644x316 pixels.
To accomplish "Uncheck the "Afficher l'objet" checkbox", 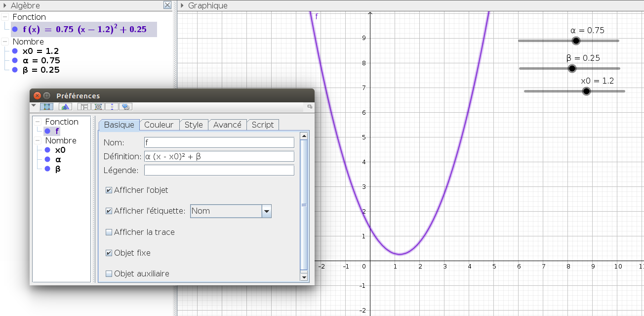I will point(109,190).
